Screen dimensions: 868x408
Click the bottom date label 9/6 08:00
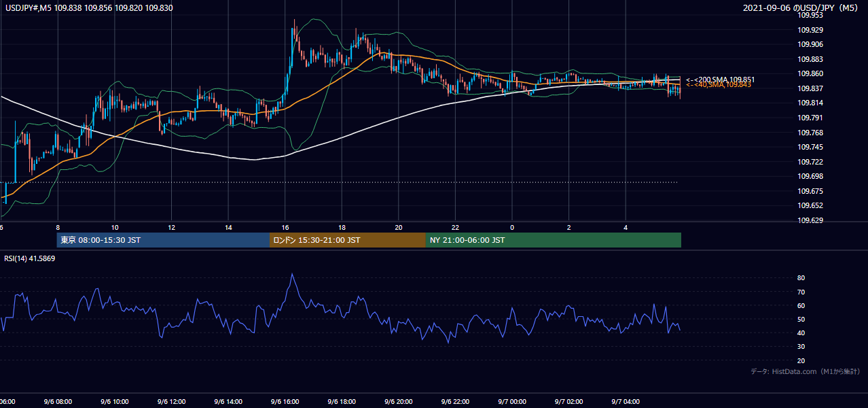(57, 402)
